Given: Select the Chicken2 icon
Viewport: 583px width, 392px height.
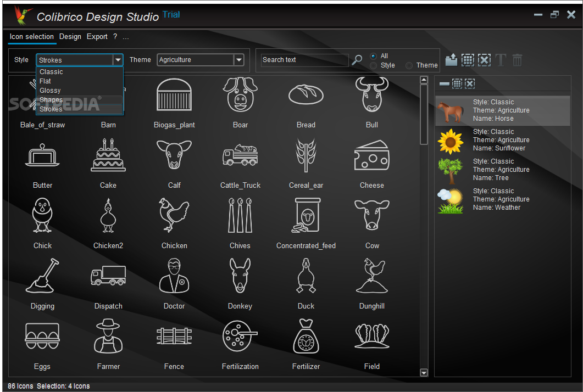Looking at the screenshot, I should 108,216.
